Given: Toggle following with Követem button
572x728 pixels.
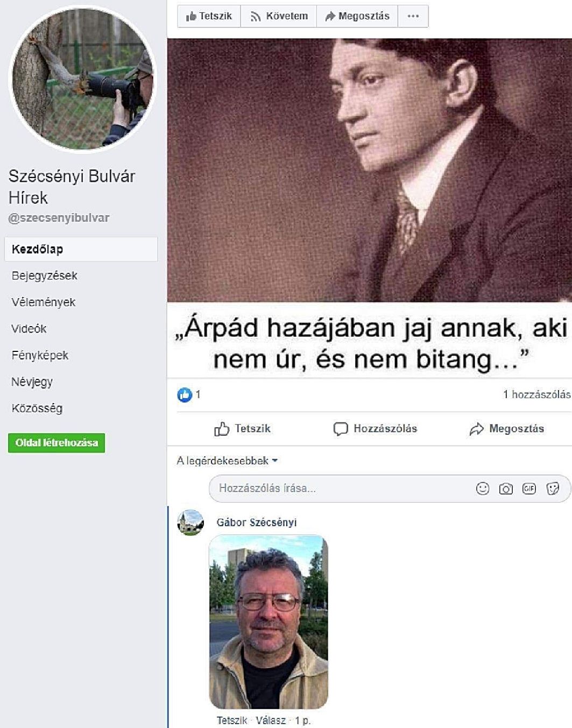Looking at the screenshot, I should coord(279,16).
